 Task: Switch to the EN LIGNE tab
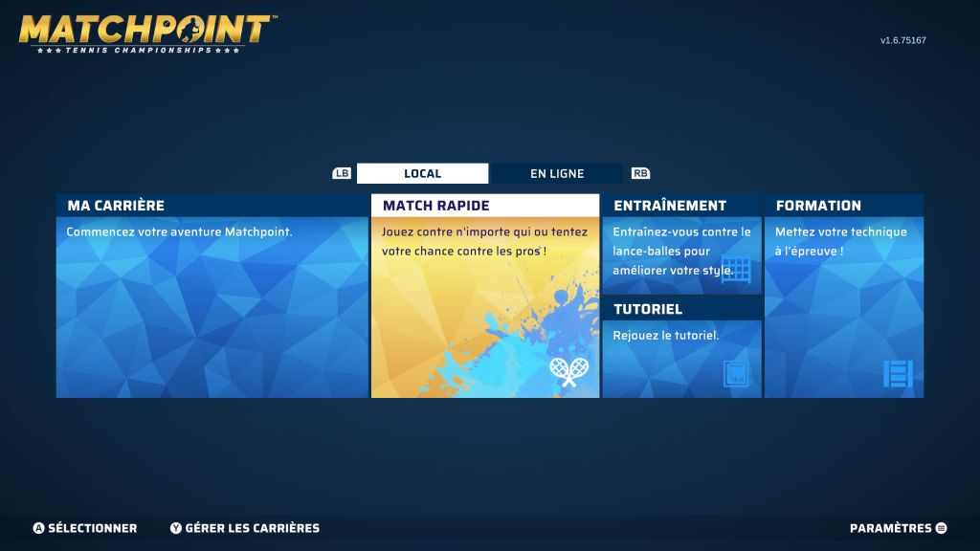pyautogui.click(x=557, y=174)
